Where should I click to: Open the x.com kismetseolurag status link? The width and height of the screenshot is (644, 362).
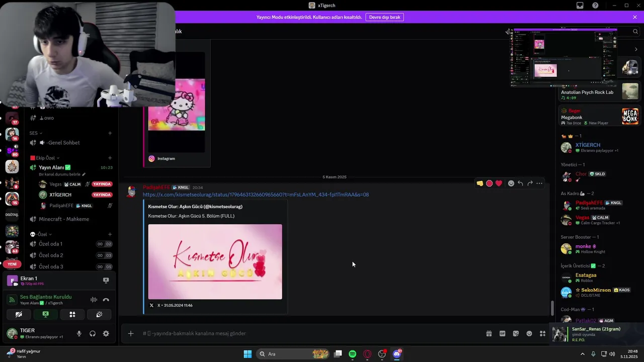[256, 195]
